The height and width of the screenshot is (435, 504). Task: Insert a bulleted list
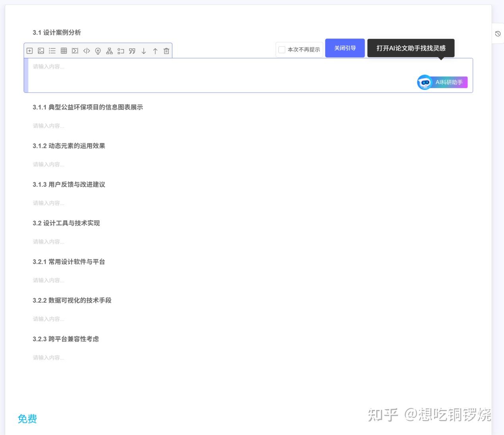point(52,51)
